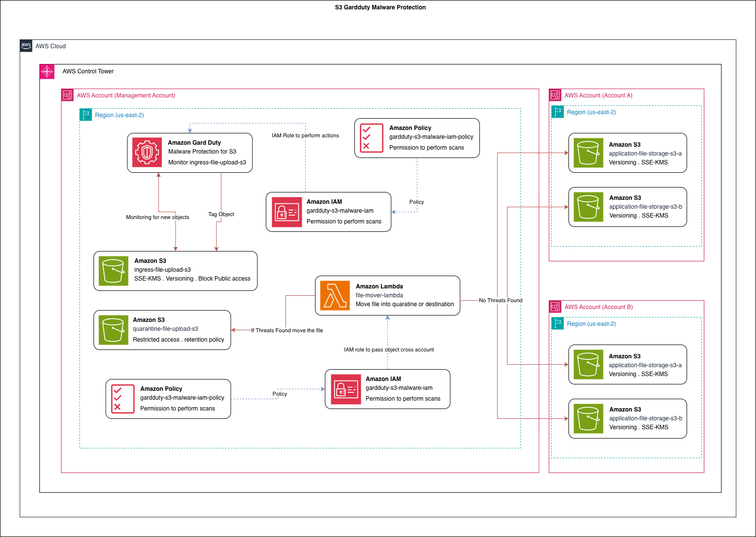Check the bottom gardduty-s3-malware-iam-policy checklist mark
756x537 pixels.
click(x=122, y=399)
